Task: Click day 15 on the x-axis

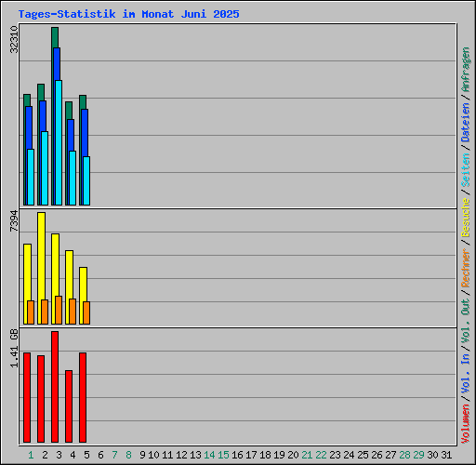Action: 223,455
